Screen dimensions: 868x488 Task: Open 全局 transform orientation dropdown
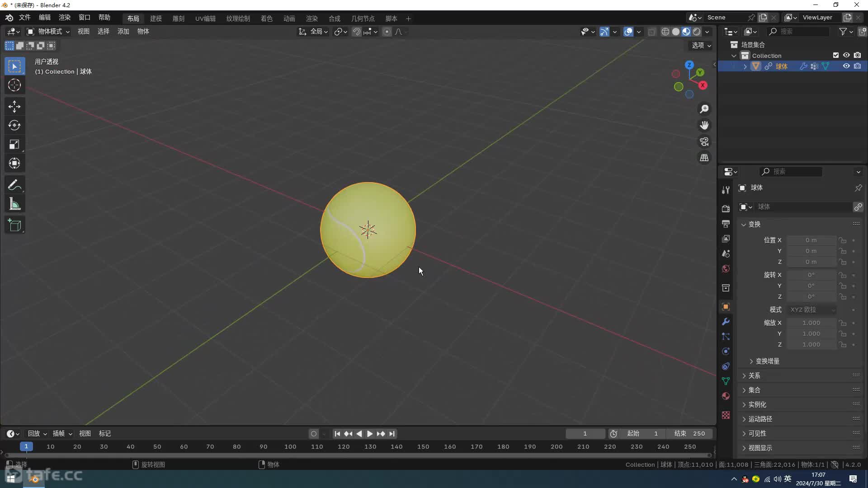click(x=313, y=32)
